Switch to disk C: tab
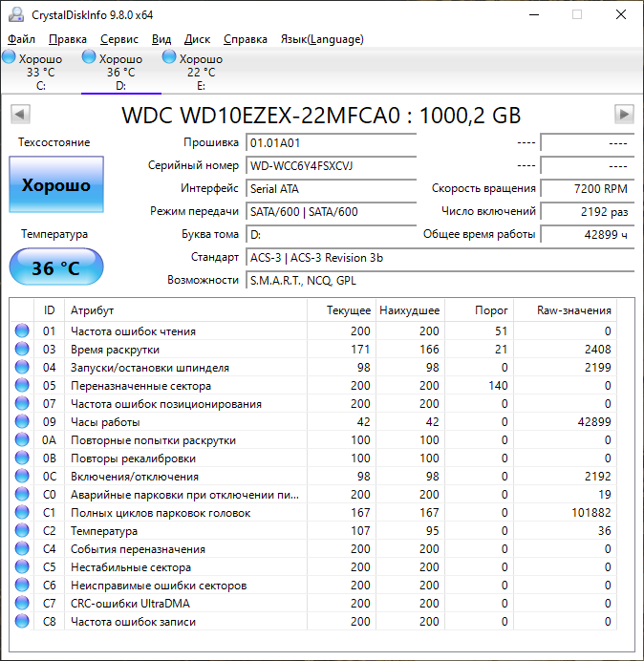 coord(40,72)
